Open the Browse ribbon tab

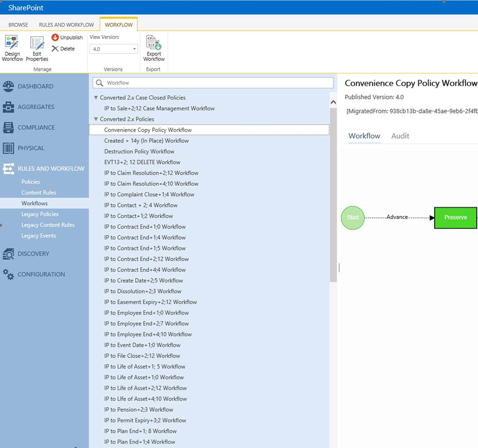click(18, 24)
